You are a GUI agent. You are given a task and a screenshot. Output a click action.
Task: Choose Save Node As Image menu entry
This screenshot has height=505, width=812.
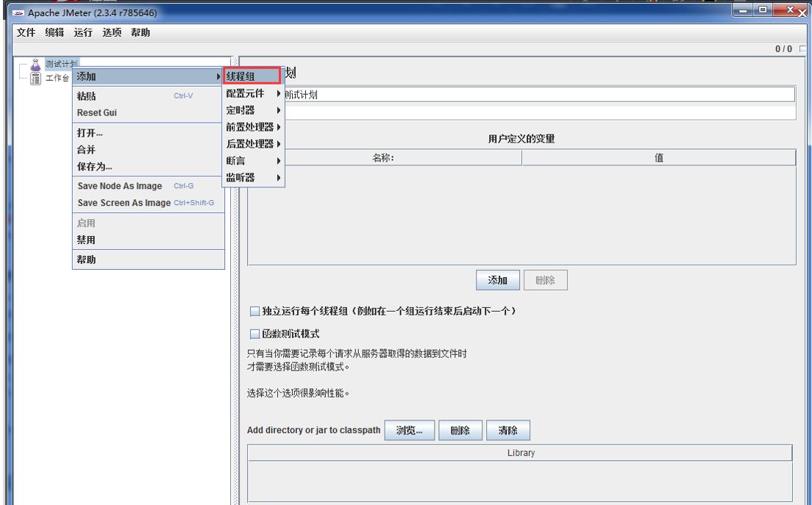pyautogui.click(x=120, y=186)
